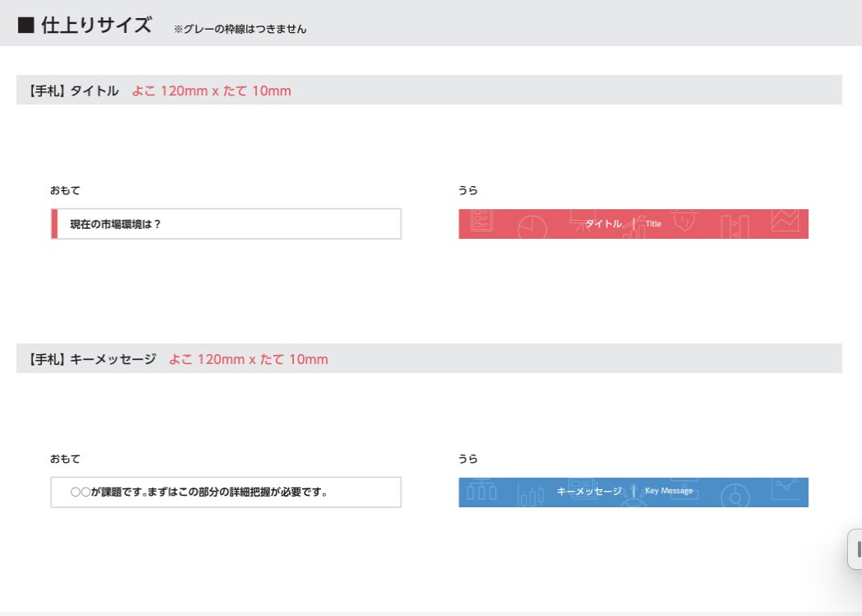The height and width of the screenshot is (616, 862).
Task: Click the red size text beside 【手札】タイトル
Action: [212, 91]
